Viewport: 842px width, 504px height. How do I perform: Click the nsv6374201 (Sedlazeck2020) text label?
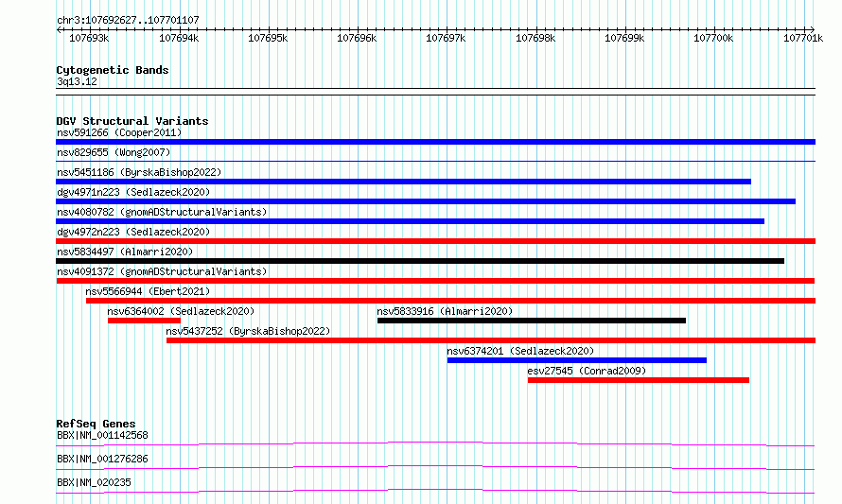[x=520, y=351]
